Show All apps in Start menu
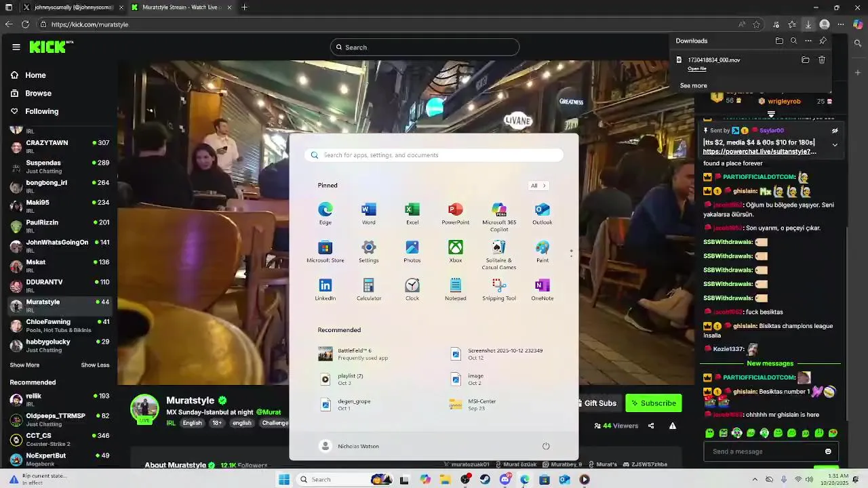Image resolution: width=868 pixels, height=488 pixels. (538, 186)
